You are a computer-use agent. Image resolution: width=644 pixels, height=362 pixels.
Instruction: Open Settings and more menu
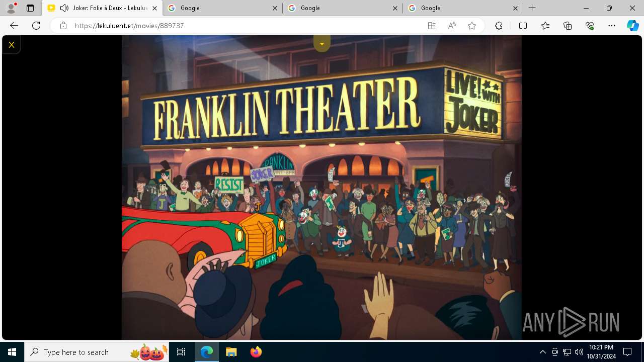click(x=612, y=26)
